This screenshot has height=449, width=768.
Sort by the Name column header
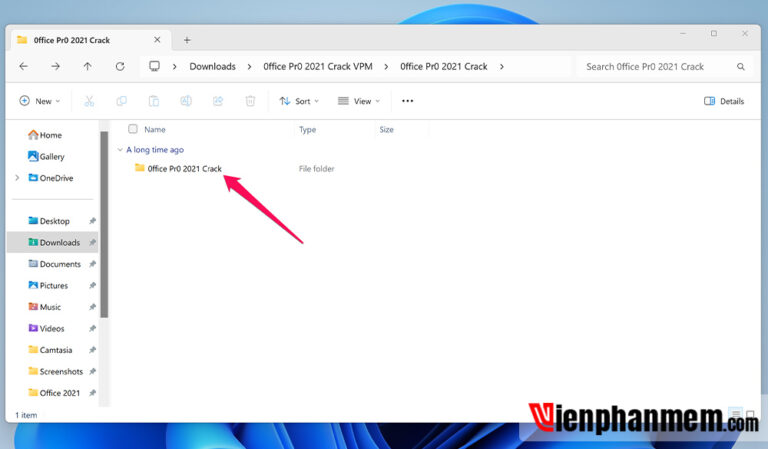coord(155,129)
